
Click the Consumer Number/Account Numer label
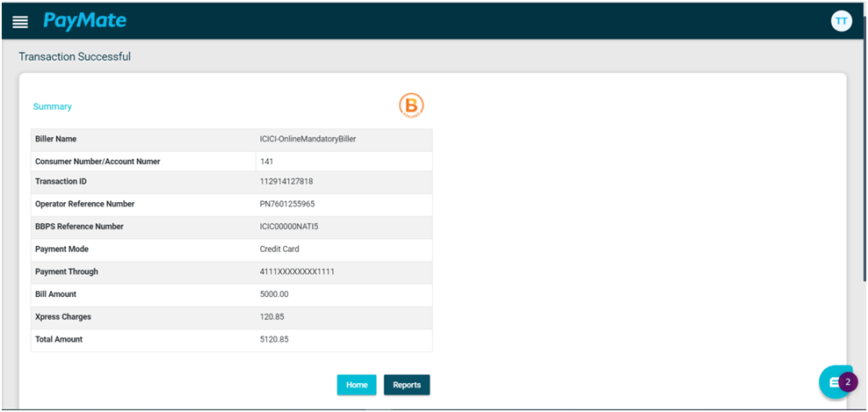coord(98,162)
